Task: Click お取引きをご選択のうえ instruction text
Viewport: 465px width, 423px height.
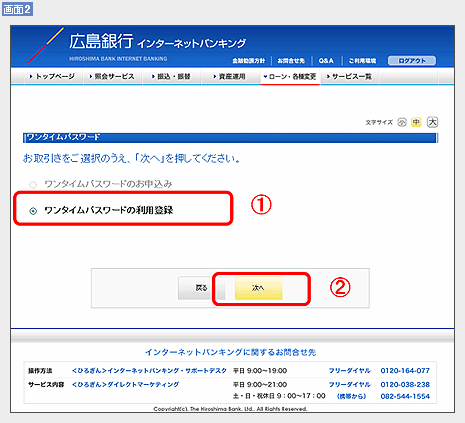Action: (132, 158)
